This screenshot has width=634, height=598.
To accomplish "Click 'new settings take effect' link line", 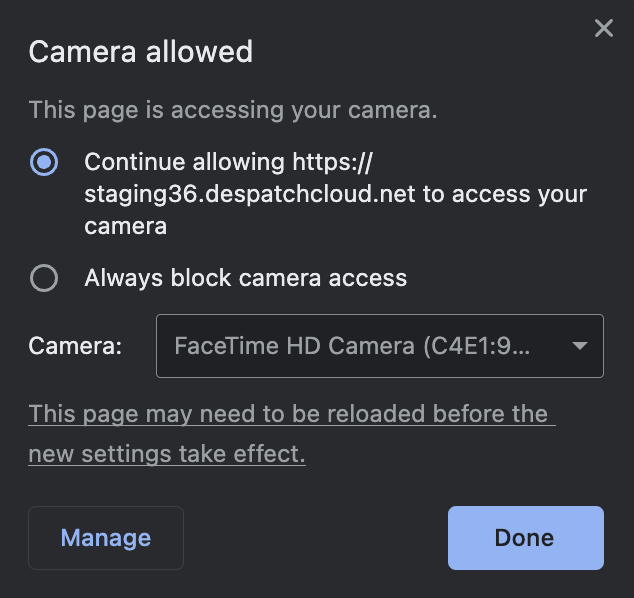I will (x=166, y=454).
